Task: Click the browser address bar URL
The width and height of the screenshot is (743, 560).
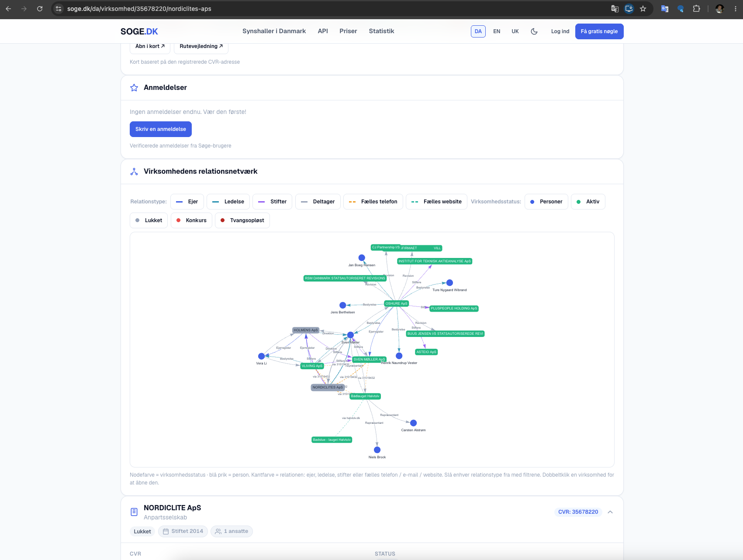Action: tap(139, 9)
